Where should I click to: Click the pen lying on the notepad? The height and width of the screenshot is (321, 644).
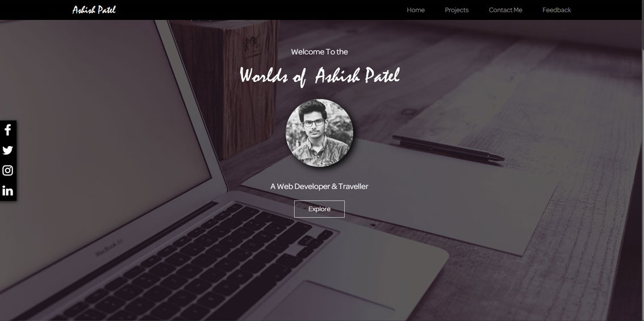point(448,148)
